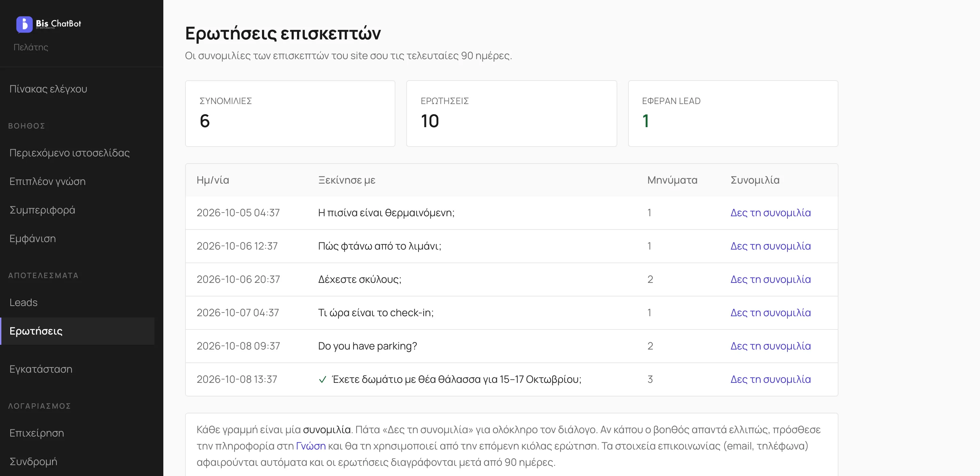Click the Ημ/νία column header
980x476 pixels.
click(213, 180)
